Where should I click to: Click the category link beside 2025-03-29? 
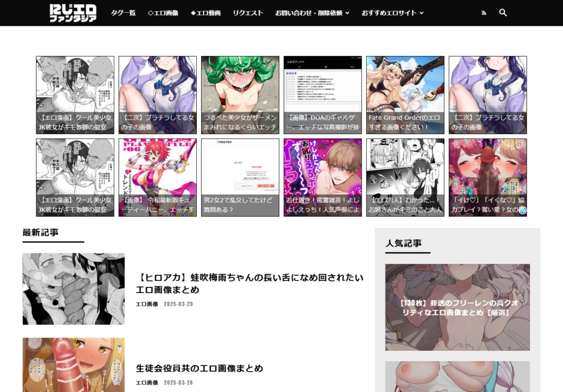[x=147, y=304]
